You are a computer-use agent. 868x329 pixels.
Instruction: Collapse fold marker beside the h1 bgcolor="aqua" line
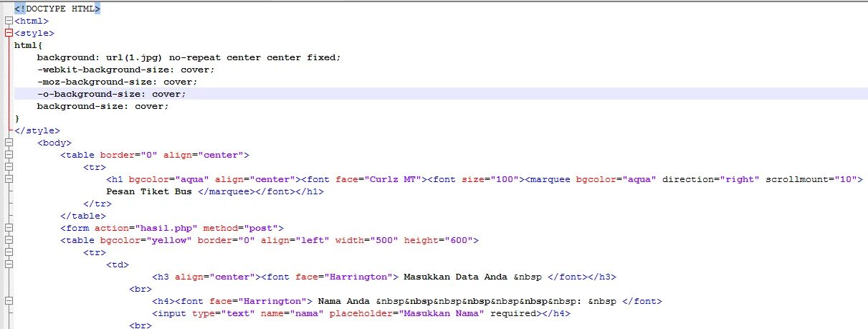(x=9, y=179)
